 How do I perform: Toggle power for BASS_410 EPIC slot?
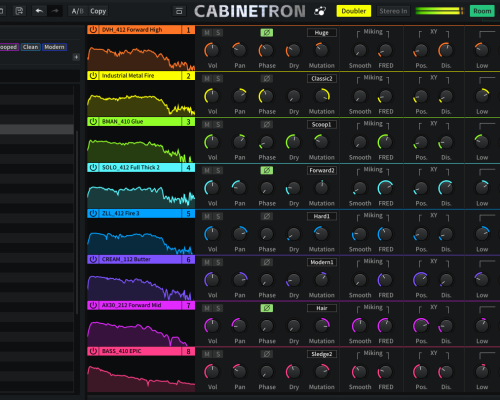93,351
